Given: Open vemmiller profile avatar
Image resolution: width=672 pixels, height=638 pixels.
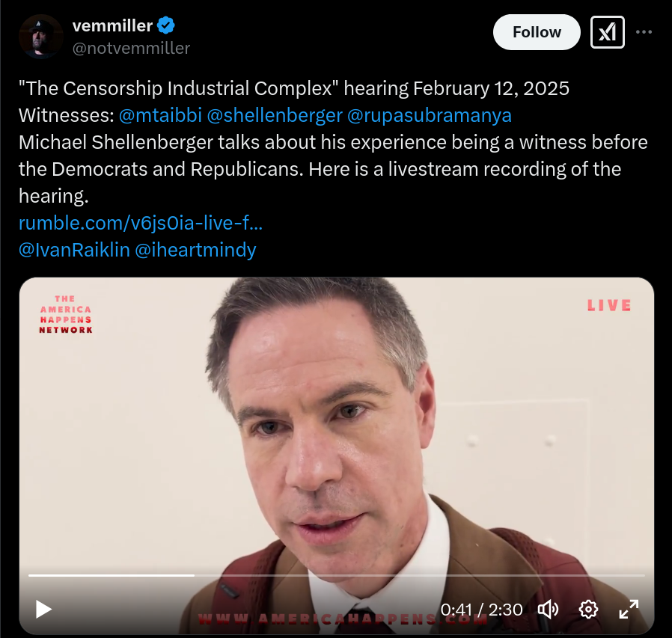Looking at the screenshot, I should point(40,37).
